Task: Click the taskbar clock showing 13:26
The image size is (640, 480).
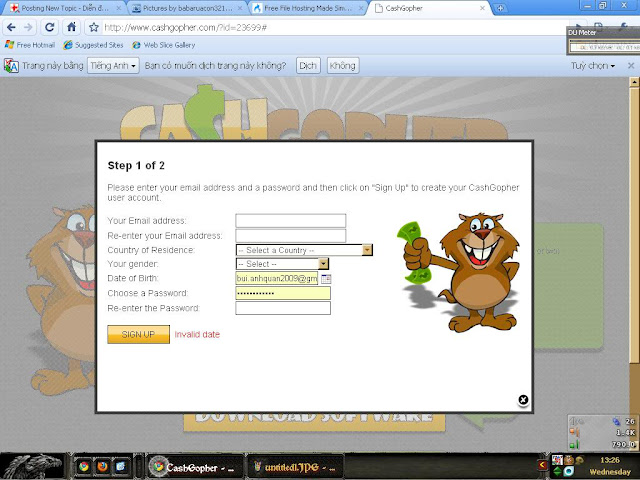Action: tap(610, 460)
